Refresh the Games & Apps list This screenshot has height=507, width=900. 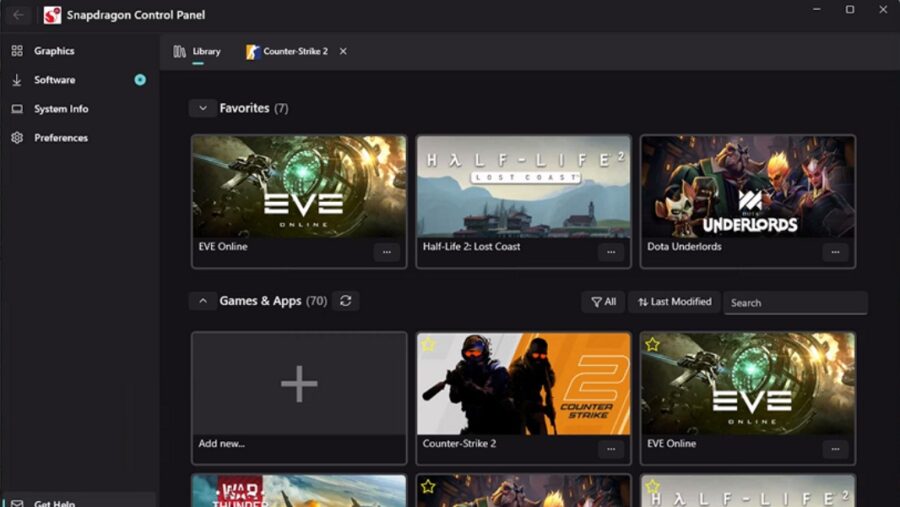tap(345, 301)
